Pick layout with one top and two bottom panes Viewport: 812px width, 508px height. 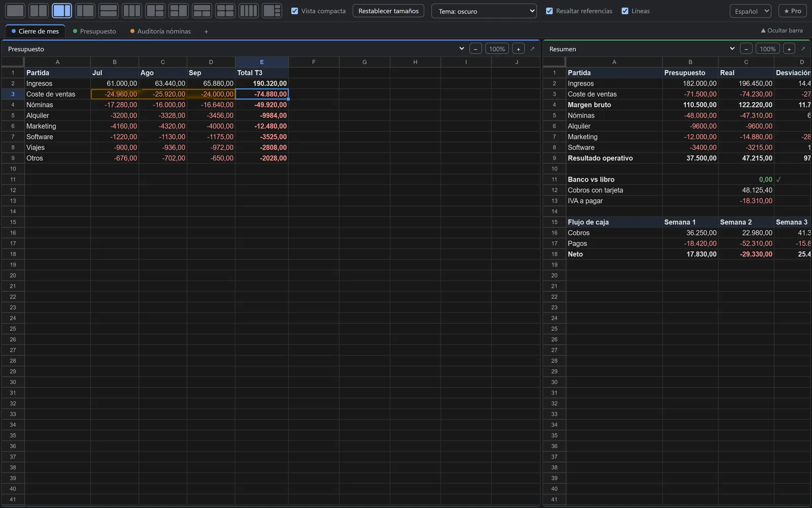tap(202, 11)
